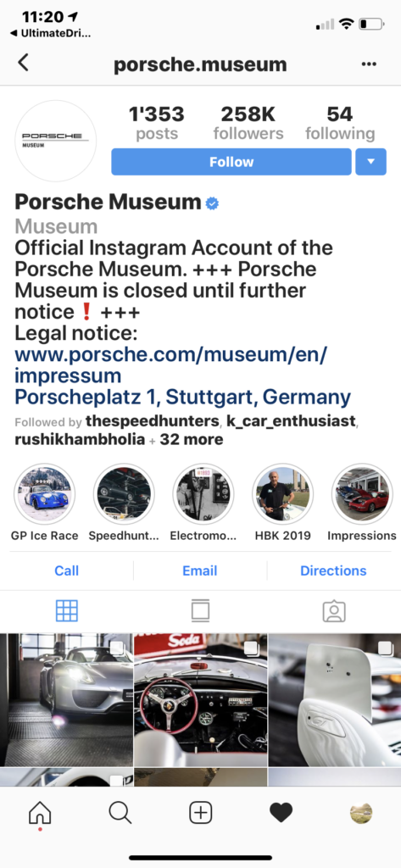Tap the Email contact button
The height and width of the screenshot is (868, 401).
(200, 570)
